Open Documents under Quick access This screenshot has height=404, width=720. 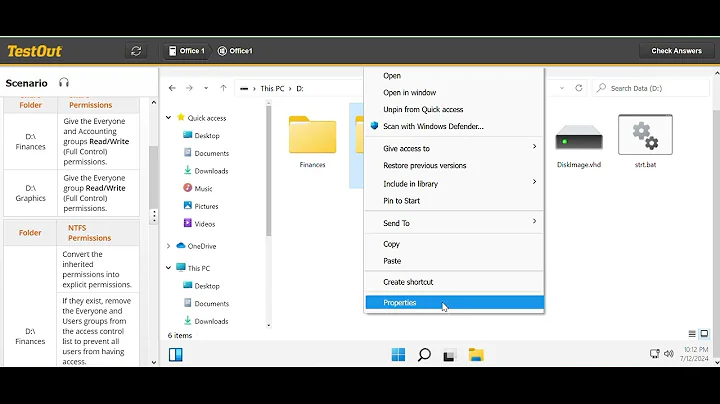[x=206, y=153]
